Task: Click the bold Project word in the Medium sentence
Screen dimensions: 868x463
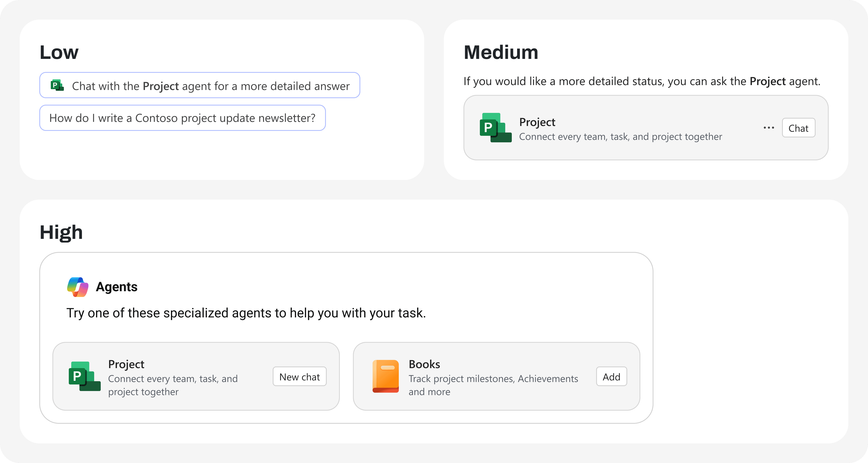Action: click(x=767, y=81)
